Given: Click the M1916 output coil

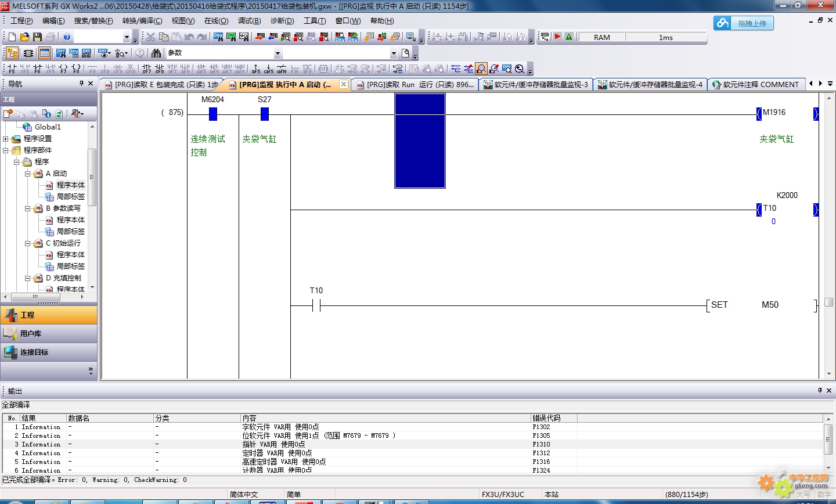Looking at the screenshot, I should [787, 113].
